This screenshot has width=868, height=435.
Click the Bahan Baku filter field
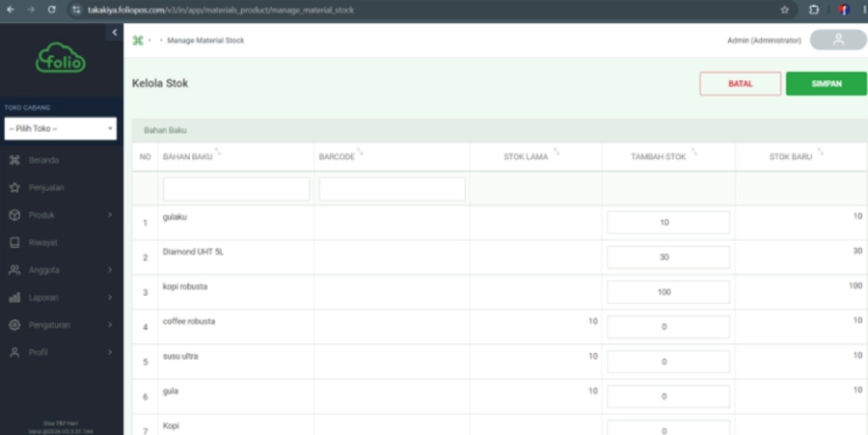(x=236, y=189)
